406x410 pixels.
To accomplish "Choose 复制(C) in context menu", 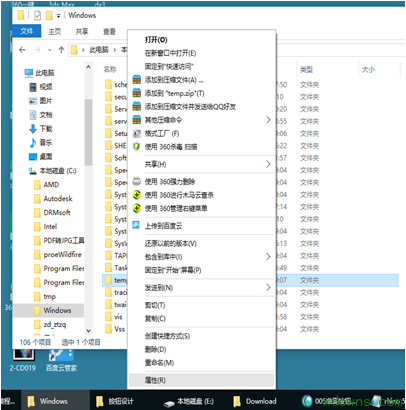I will [x=202, y=319].
